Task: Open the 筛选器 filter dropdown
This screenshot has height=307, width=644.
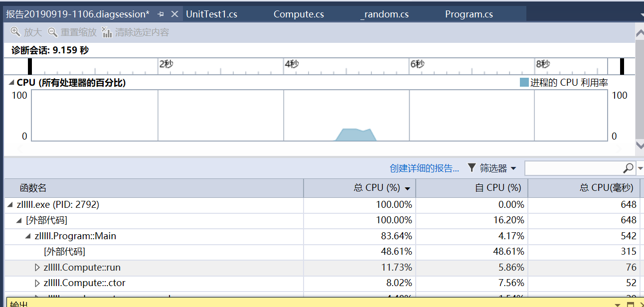Action: coord(492,168)
